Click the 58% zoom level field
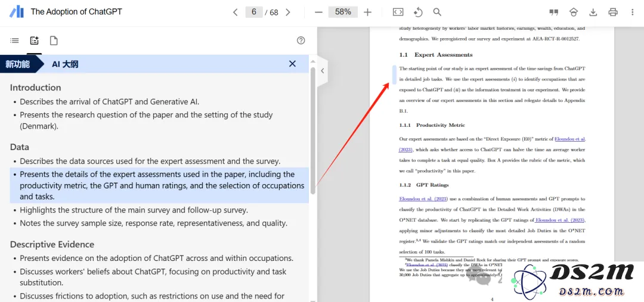 [x=343, y=12]
